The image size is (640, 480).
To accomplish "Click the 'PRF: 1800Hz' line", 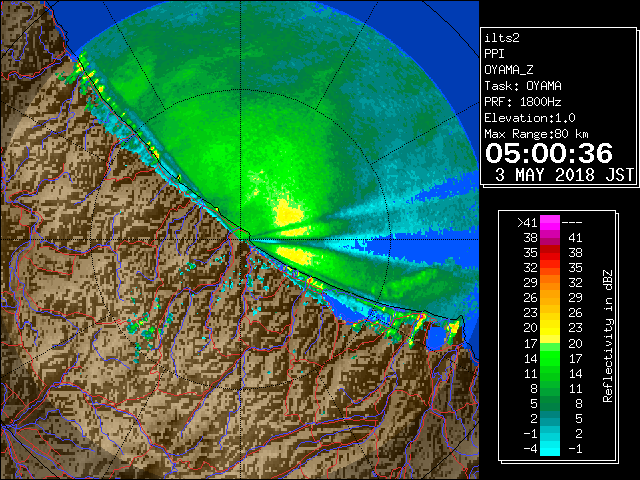I will [x=523, y=102].
